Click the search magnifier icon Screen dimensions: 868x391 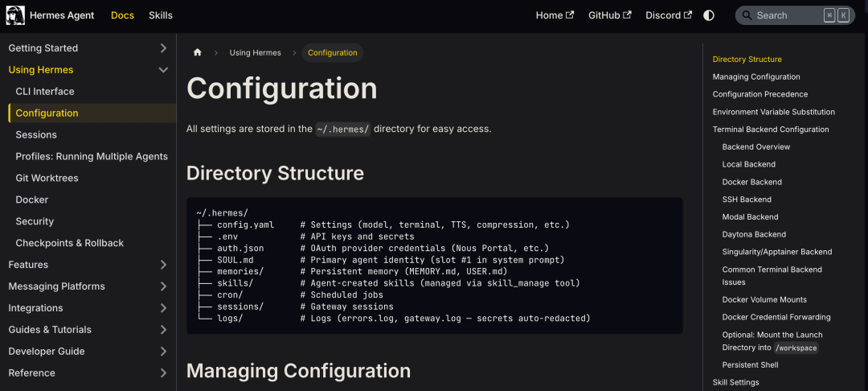pos(747,15)
